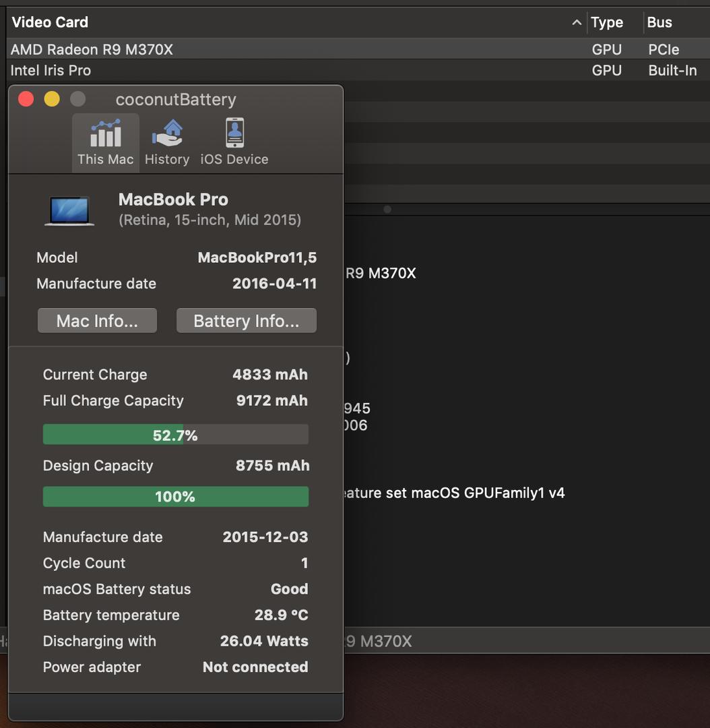Click the Battery Info... button

click(247, 320)
